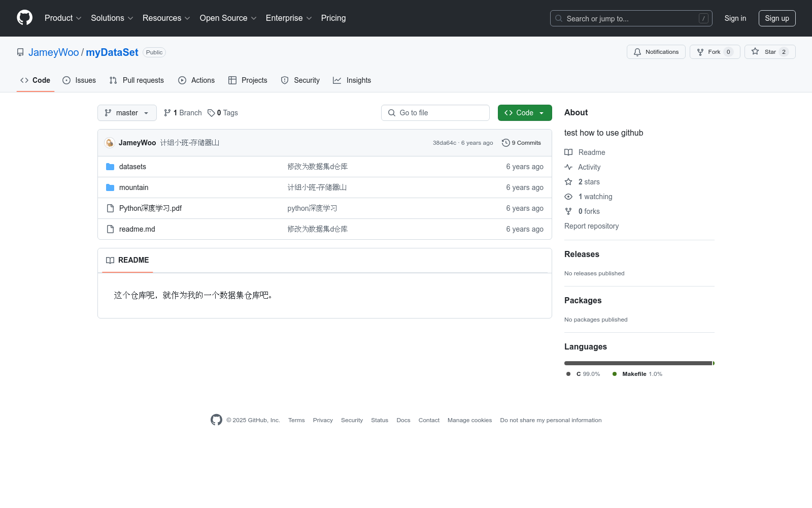Click the tag icon beside 0 Tags
This screenshot has height=508, width=812.
pyautogui.click(x=211, y=113)
